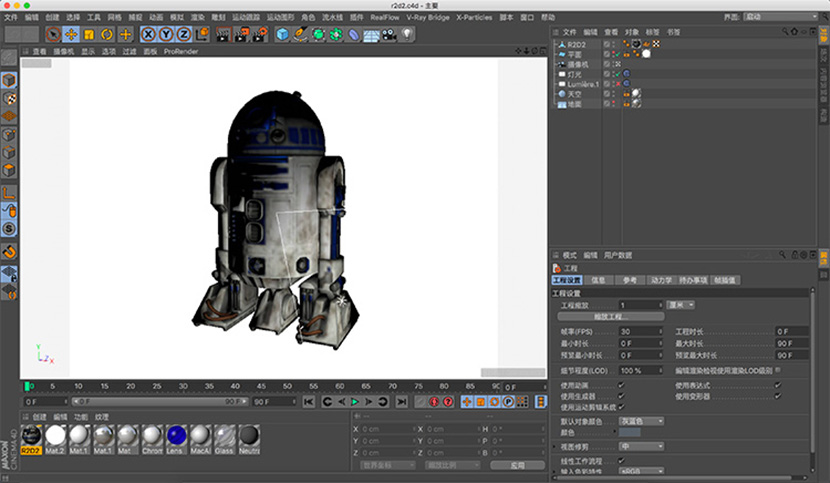Open the 文件 menu in top menu bar

click(x=11, y=17)
